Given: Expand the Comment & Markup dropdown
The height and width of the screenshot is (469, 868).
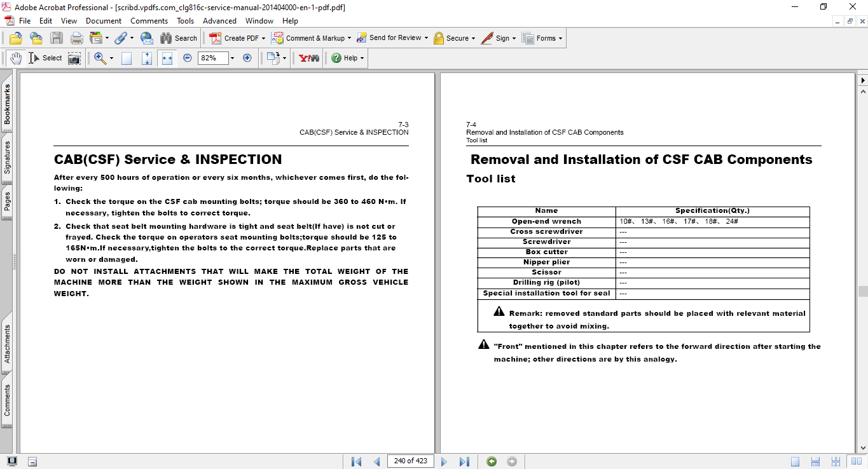Looking at the screenshot, I should tap(349, 38).
